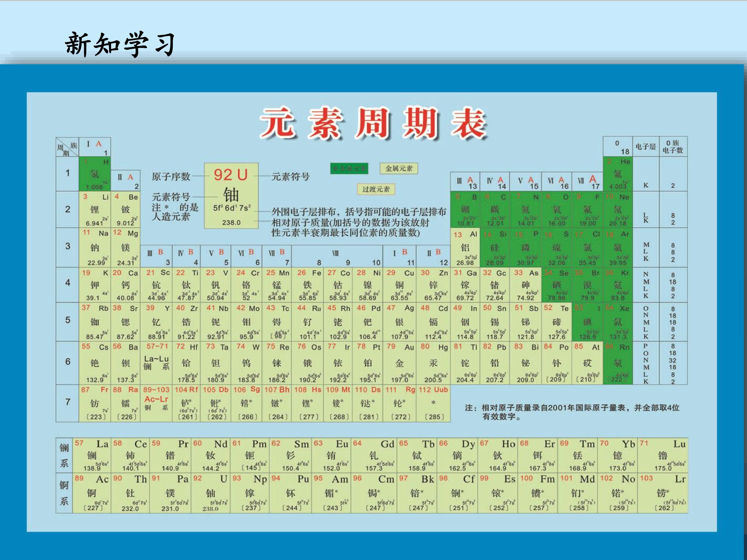747x560 pixels.
Task: Click the mercury cell "80 Hg"
Action: [x=433, y=363]
